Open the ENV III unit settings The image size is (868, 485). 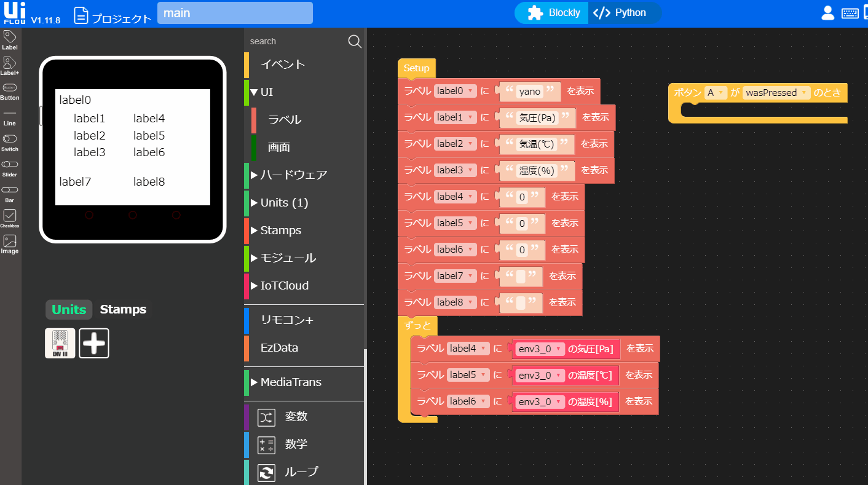pos(60,343)
